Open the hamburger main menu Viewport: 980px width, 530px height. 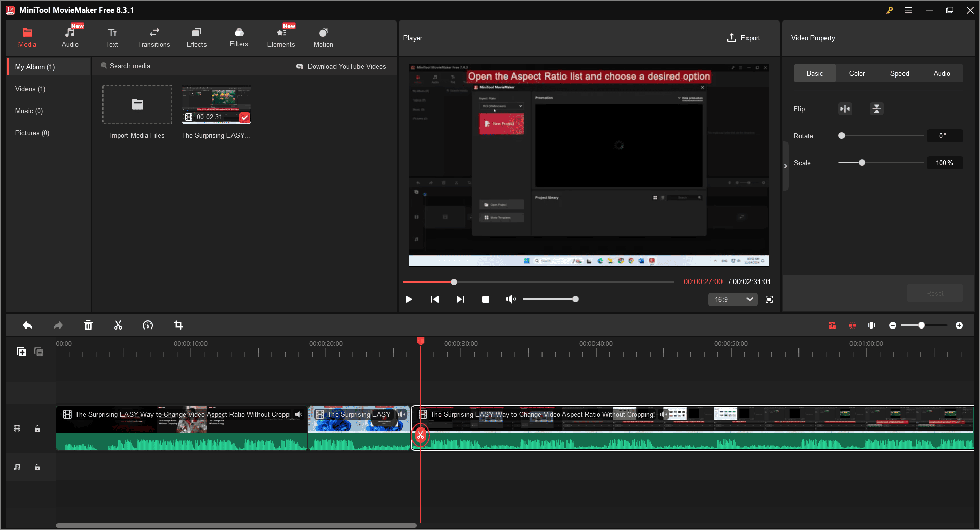click(909, 10)
